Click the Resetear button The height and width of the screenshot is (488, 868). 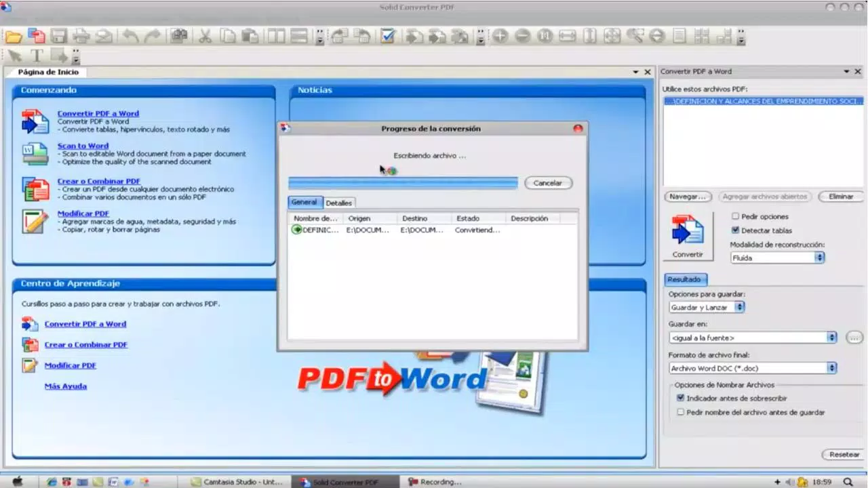pos(844,454)
